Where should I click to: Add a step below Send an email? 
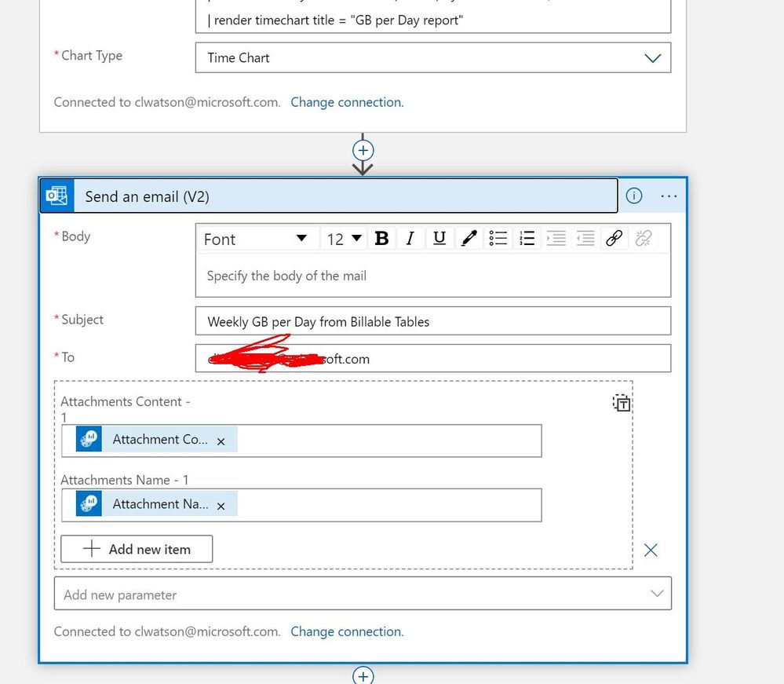(363, 675)
